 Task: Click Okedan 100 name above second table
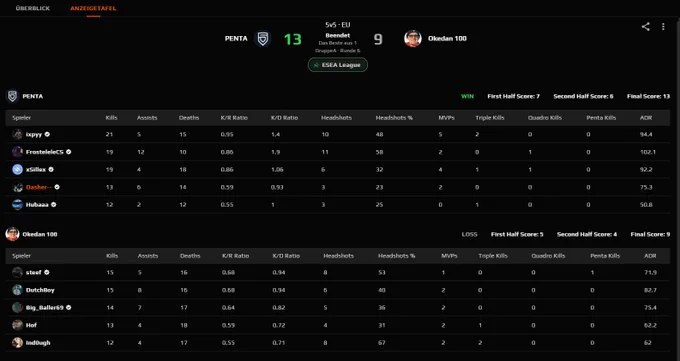[40, 234]
